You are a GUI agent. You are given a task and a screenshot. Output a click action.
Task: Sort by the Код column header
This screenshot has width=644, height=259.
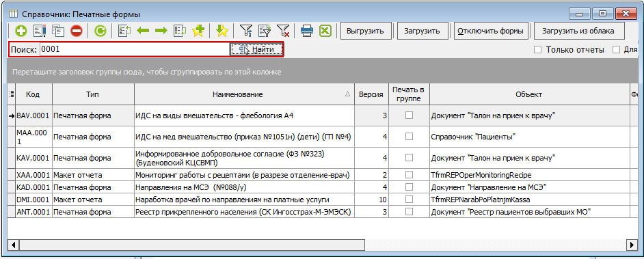click(33, 94)
